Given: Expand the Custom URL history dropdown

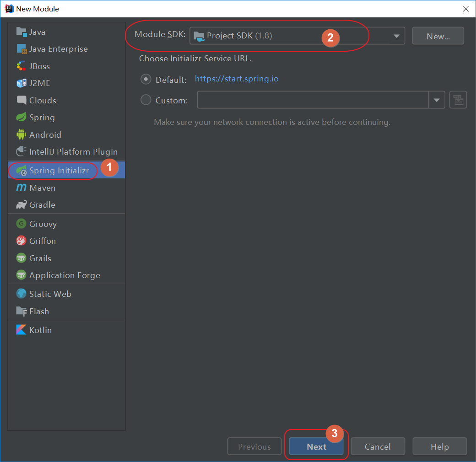Looking at the screenshot, I should click(x=437, y=100).
